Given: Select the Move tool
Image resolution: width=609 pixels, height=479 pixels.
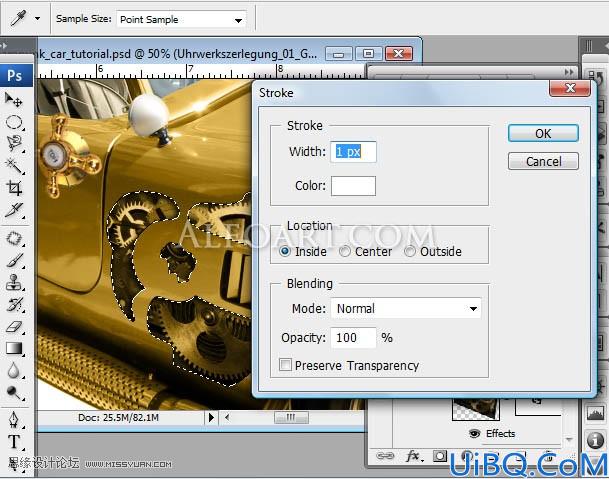Looking at the screenshot, I should point(14,99).
